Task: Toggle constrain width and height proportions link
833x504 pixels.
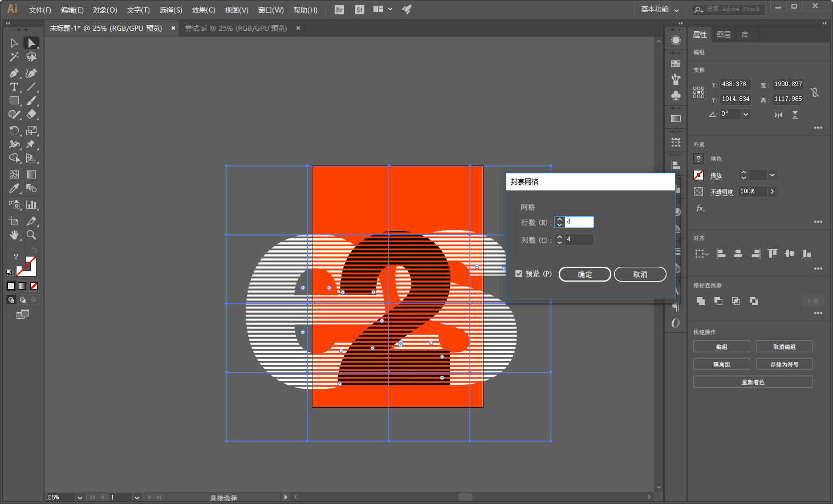Action: tap(815, 92)
